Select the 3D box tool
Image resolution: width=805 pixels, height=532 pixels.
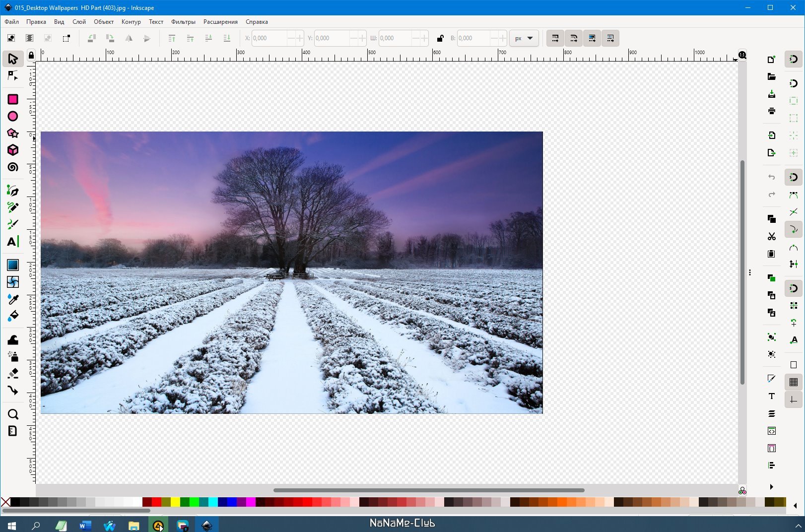click(13, 150)
